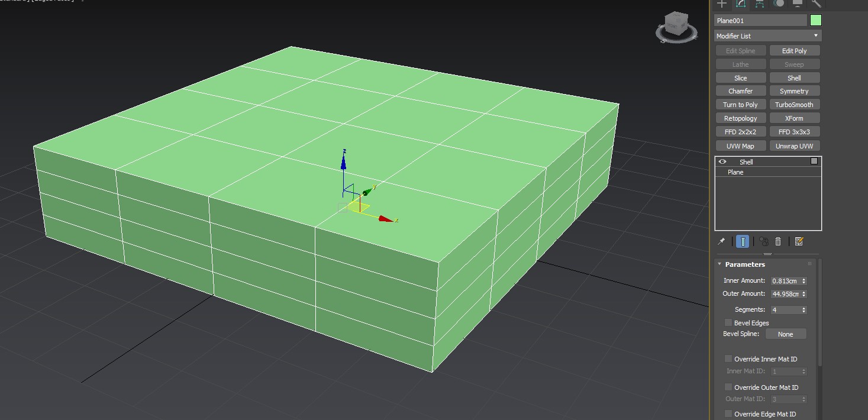This screenshot has width=868, height=420.
Task: Add the Unwrap UVW modifier
Action: point(795,146)
